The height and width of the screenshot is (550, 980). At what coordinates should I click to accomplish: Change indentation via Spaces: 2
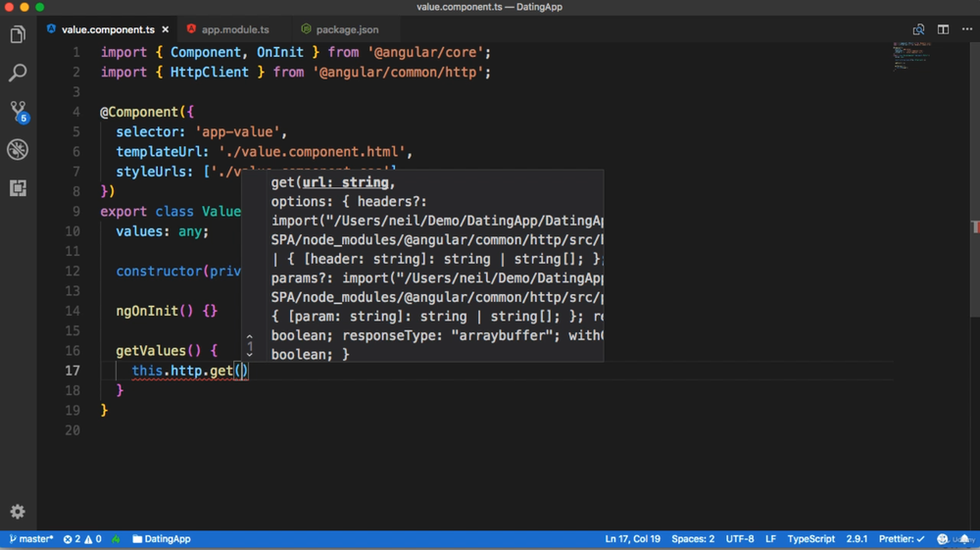point(693,539)
